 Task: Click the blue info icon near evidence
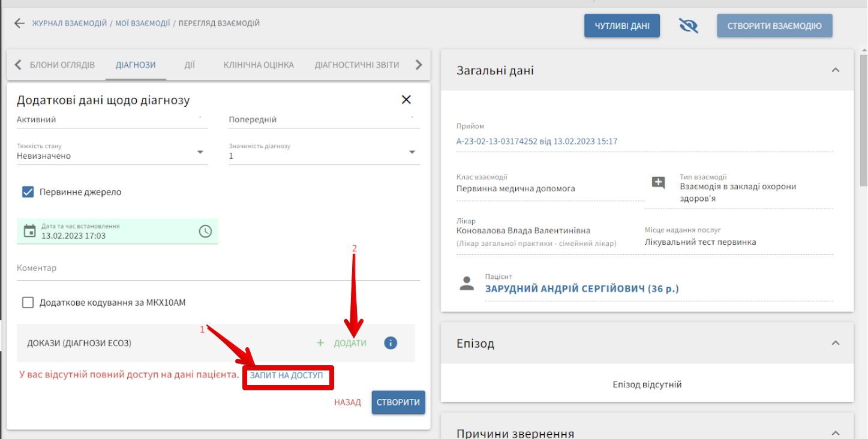[x=391, y=343]
